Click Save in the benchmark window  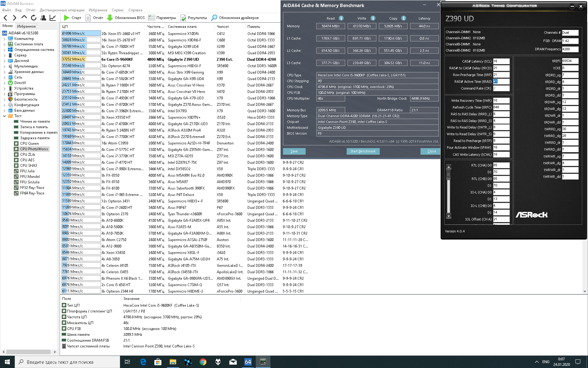pos(294,151)
